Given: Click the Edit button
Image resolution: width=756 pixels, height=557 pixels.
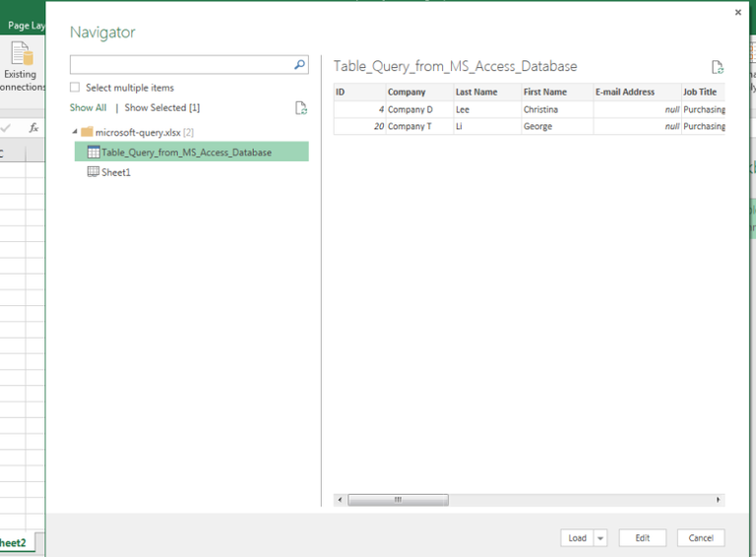Looking at the screenshot, I should pyautogui.click(x=642, y=538).
